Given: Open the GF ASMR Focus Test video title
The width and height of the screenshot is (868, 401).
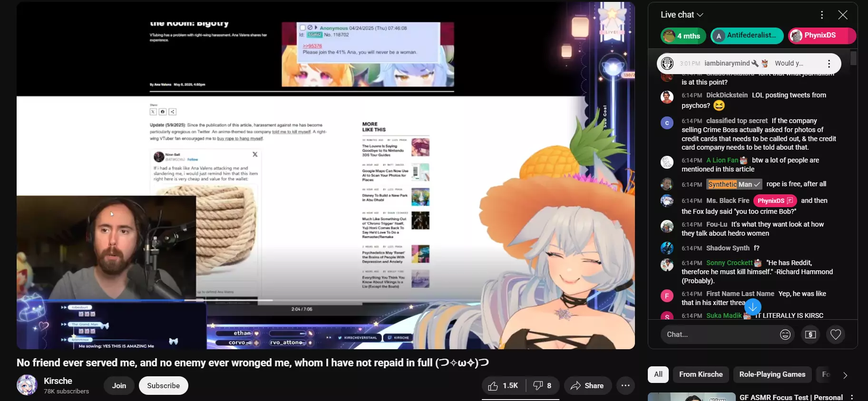Looking at the screenshot, I should (791, 397).
